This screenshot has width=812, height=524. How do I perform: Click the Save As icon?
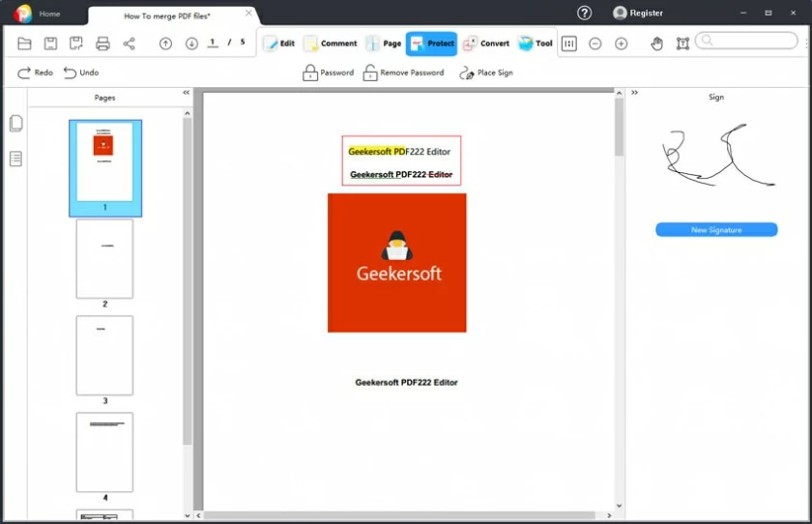tap(76, 44)
